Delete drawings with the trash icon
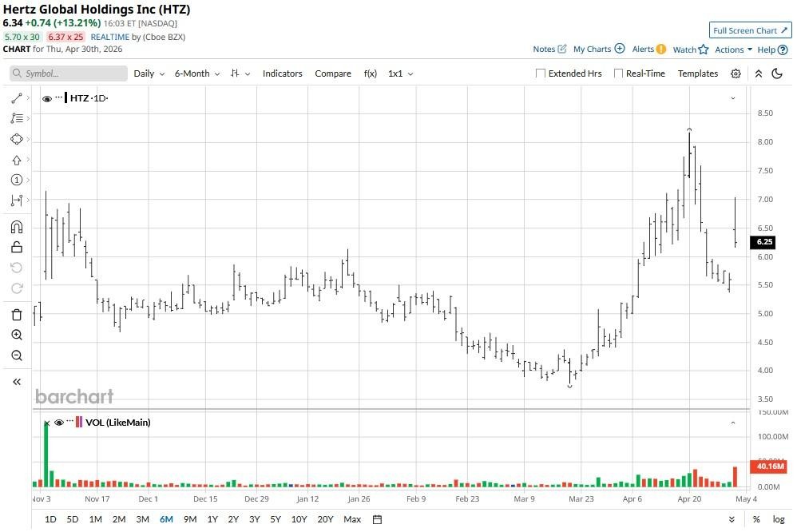Screen dimensions: 797x532 [x=16, y=315]
